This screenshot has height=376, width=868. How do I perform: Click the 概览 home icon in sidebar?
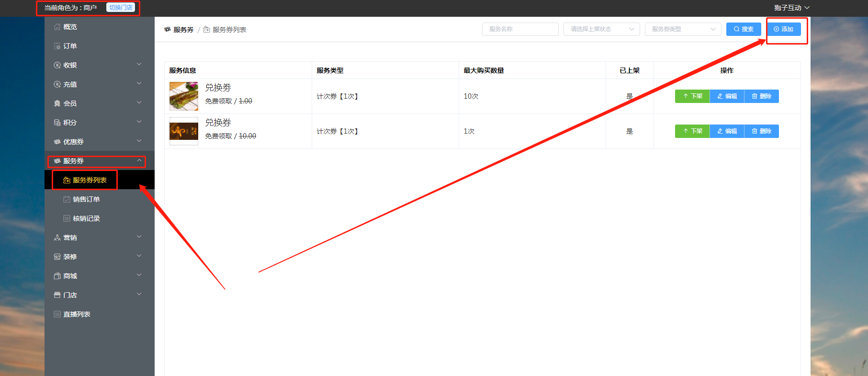pyautogui.click(x=57, y=27)
